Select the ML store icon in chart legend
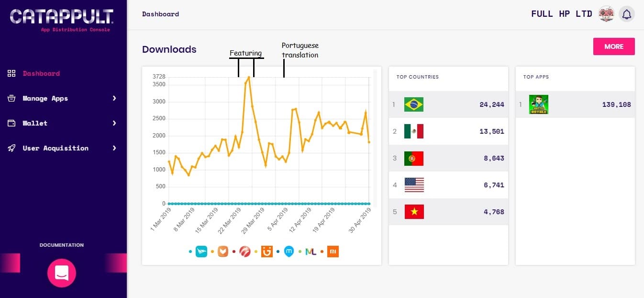The image size is (644, 298). coord(311,251)
